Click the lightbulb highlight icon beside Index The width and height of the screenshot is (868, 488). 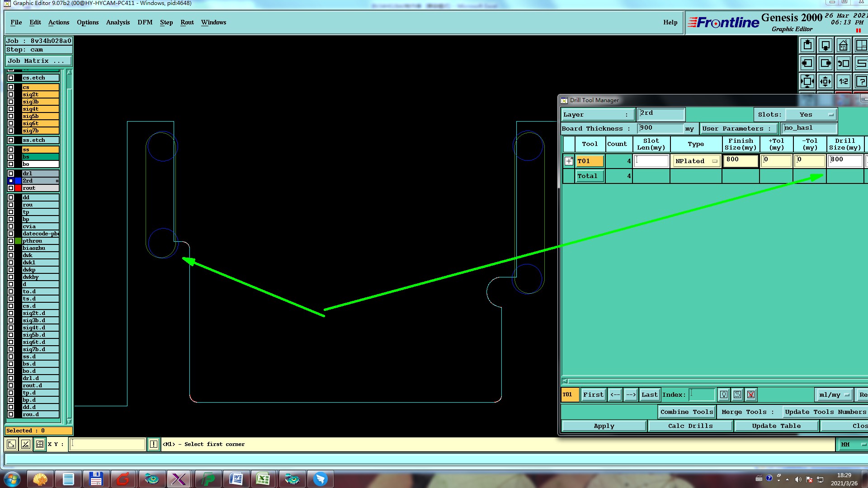724,394
